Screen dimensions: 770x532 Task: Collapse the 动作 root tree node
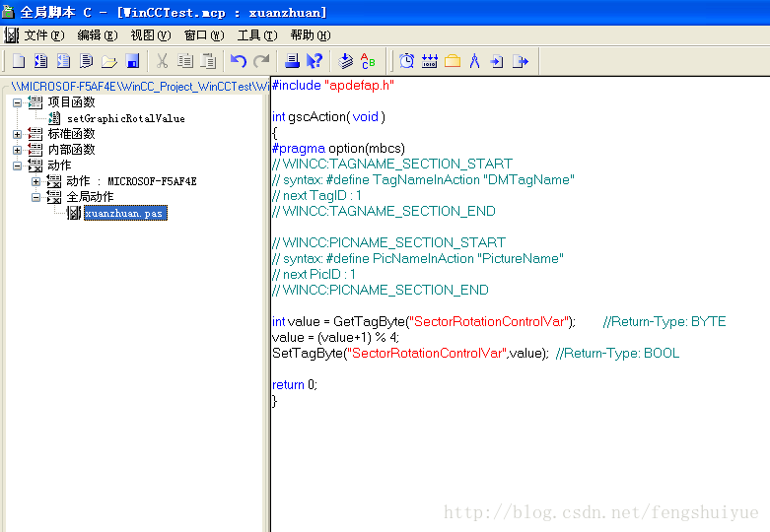point(17,166)
